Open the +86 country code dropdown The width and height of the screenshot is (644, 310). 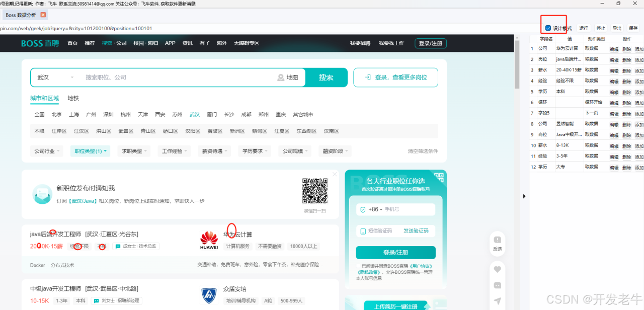pos(375,209)
